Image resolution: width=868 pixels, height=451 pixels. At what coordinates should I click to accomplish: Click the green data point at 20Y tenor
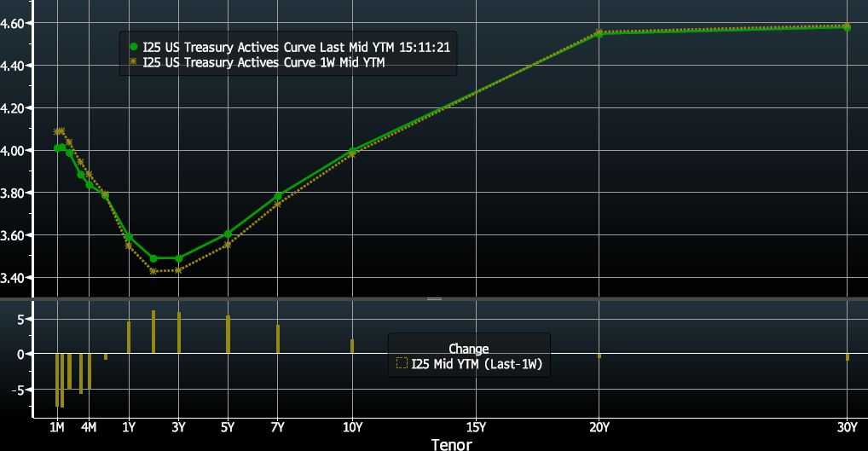(x=599, y=33)
